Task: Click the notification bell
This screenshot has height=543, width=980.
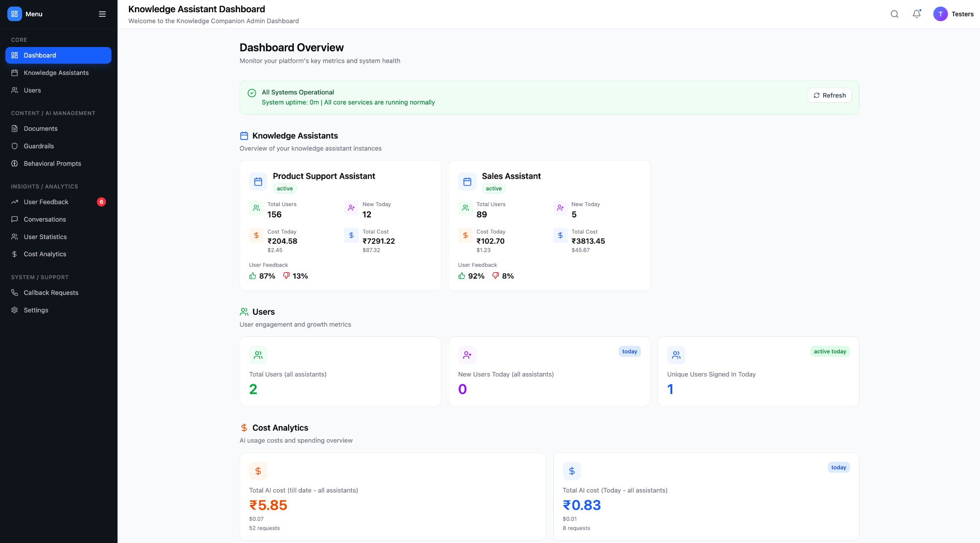Action: (x=916, y=14)
